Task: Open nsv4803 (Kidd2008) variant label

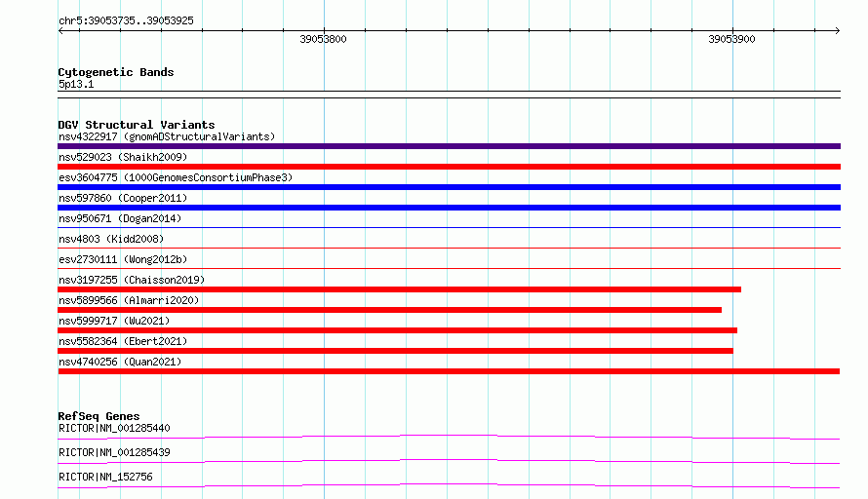Action: tap(111, 239)
